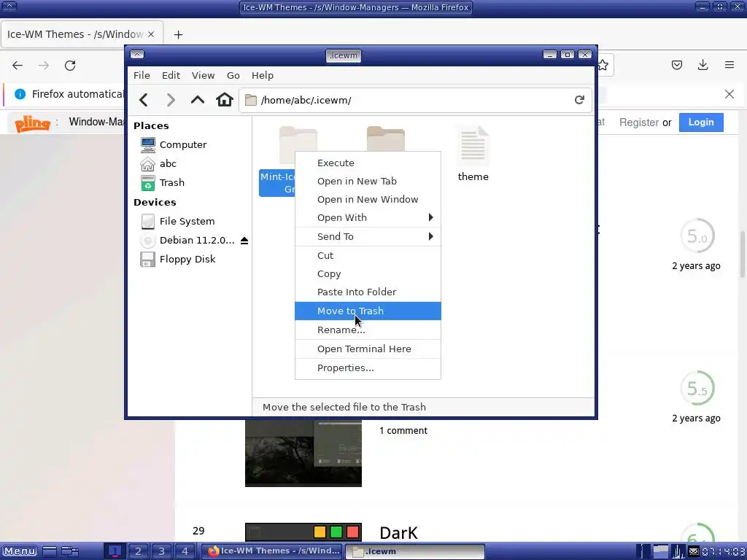Image resolution: width=747 pixels, height=560 pixels.
Task: Open Firefox downloads panel
Action: coord(703,65)
